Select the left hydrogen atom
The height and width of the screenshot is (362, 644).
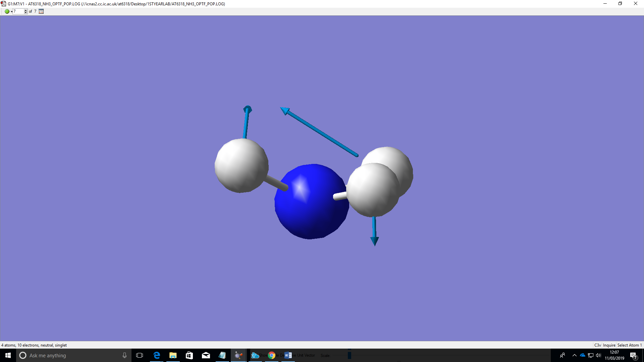point(241,166)
